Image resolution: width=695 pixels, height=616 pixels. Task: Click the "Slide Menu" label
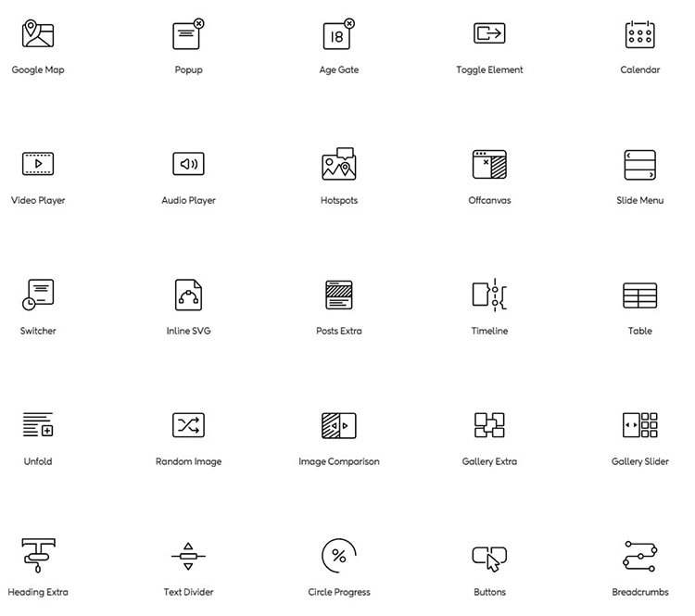[x=640, y=200]
